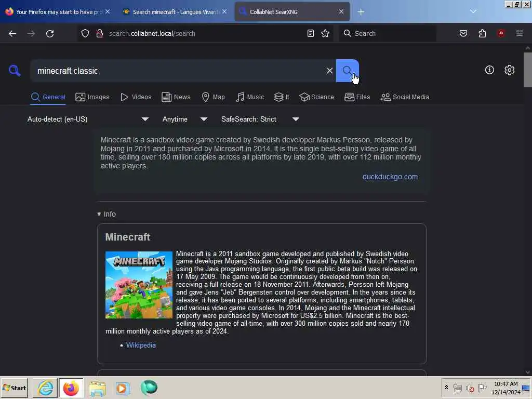532x399 pixels.
Task: Open the Auto-detect (en-US) language dropdown
Action: click(x=88, y=119)
